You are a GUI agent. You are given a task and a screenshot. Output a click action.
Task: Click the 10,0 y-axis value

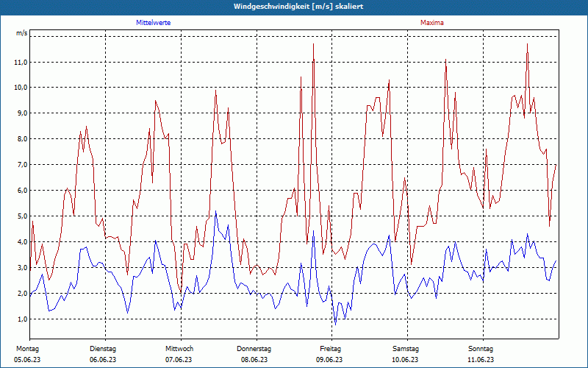(21, 88)
